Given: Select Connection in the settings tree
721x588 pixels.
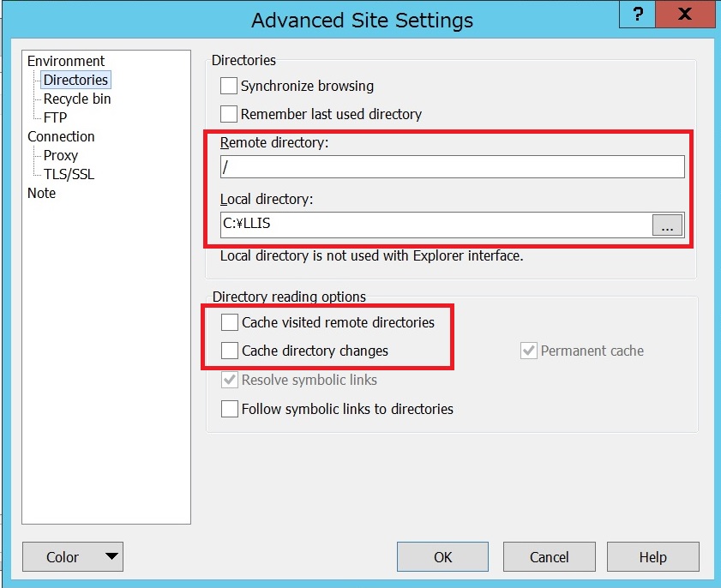Looking at the screenshot, I should pyautogui.click(x=61, y=136).
